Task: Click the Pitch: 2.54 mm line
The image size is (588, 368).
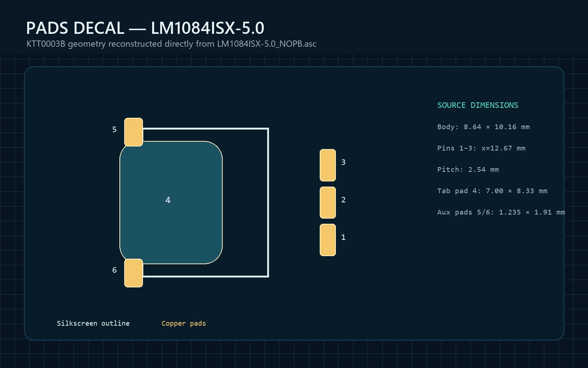Action: tap(468, 170)
